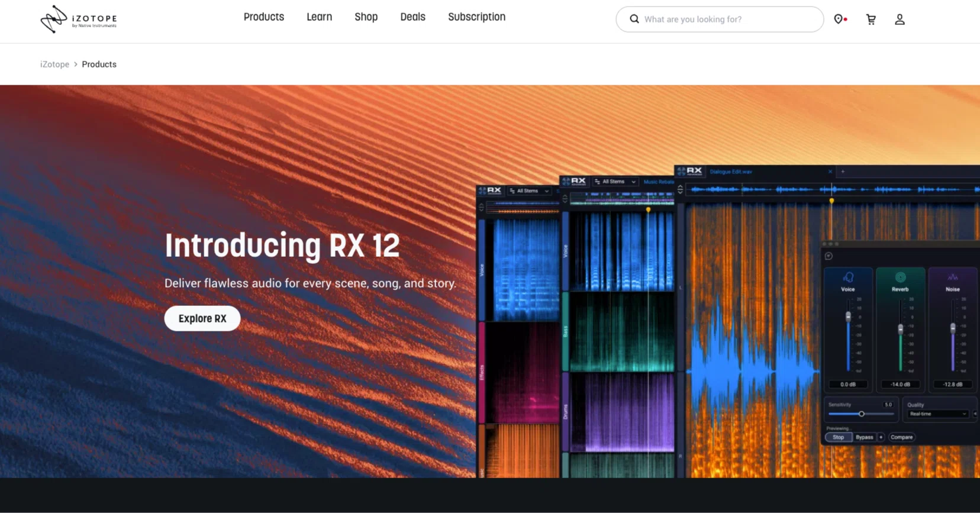Click the 'Deliver flawless audio' tagline text
Image resolution: width=980 pixels, height=513 pixels.
click(311, 283)
